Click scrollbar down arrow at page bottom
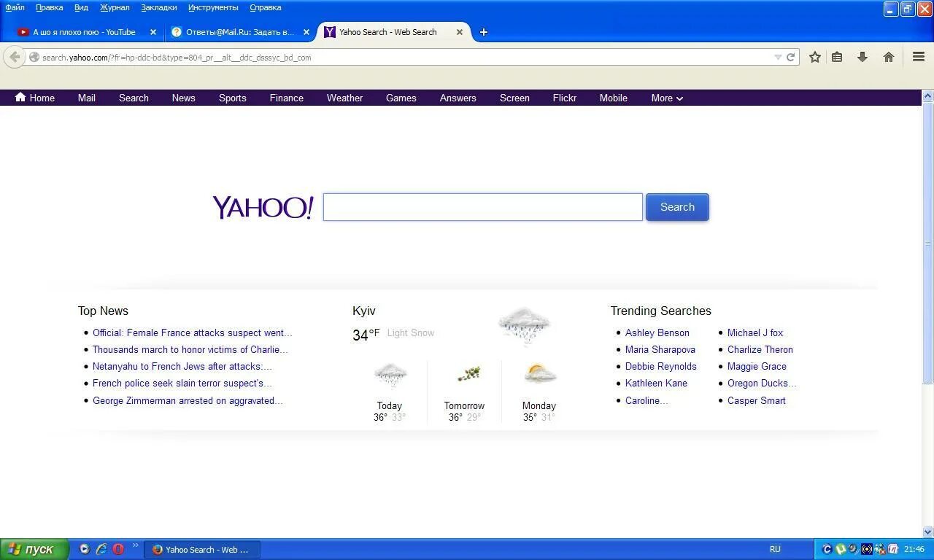Screen dimensions: 934x560 coord(928,532)
